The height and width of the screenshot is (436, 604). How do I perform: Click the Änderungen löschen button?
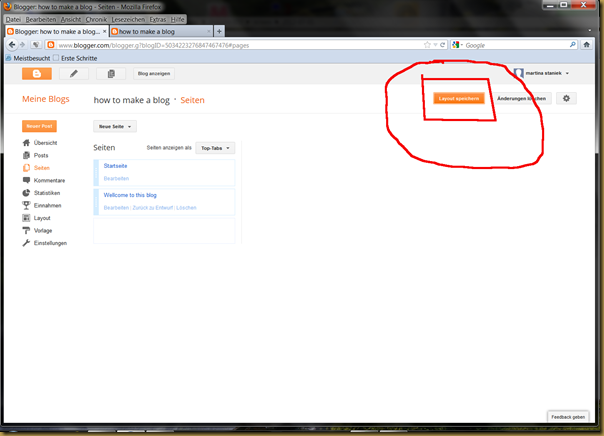pos(521,98)
